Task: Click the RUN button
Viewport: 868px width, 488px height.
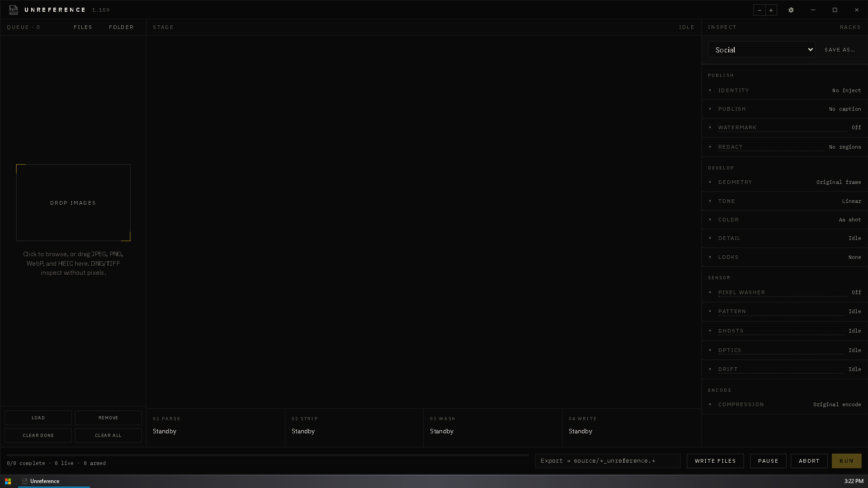Action: point(846,461)
